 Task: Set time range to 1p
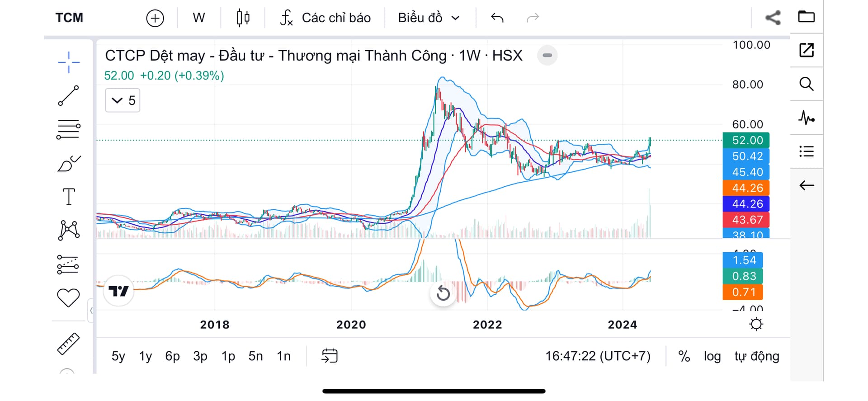(x=228, y=356)
